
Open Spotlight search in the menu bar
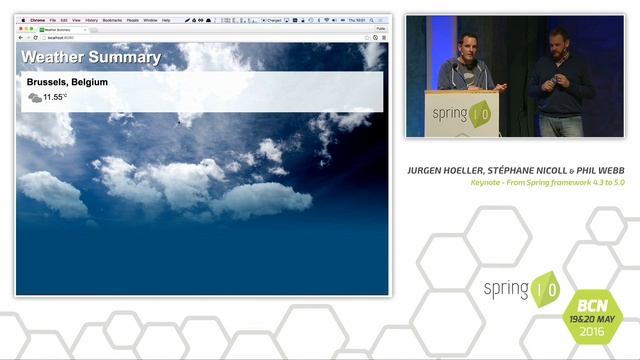(x=371, y=20)
